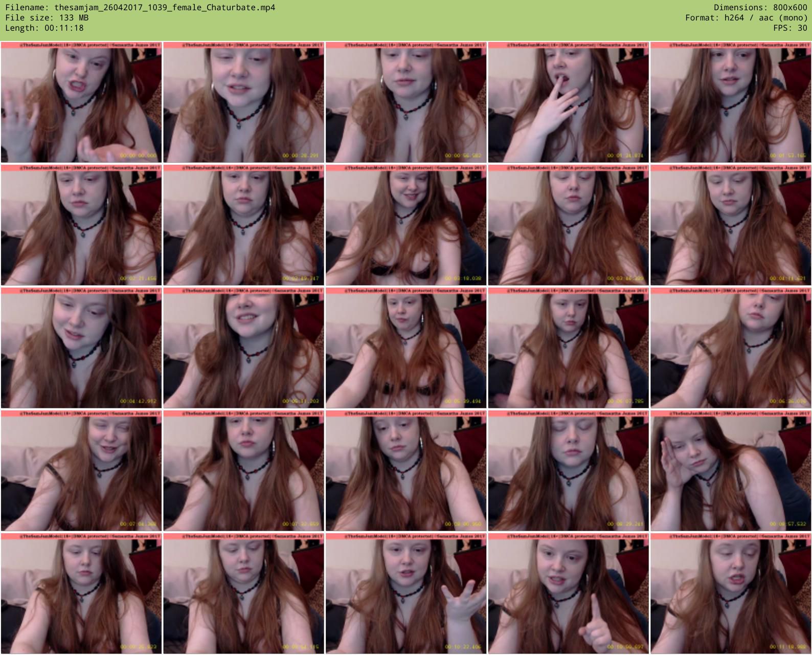Open the frame timestamped 00:00:56.582

pyautogui.click(x=406, y=102)
